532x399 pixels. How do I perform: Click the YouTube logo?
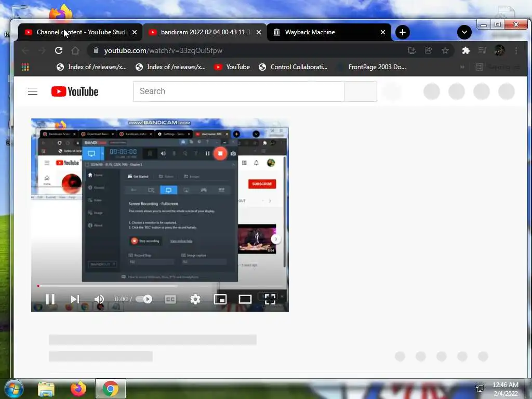click(75, 91)
